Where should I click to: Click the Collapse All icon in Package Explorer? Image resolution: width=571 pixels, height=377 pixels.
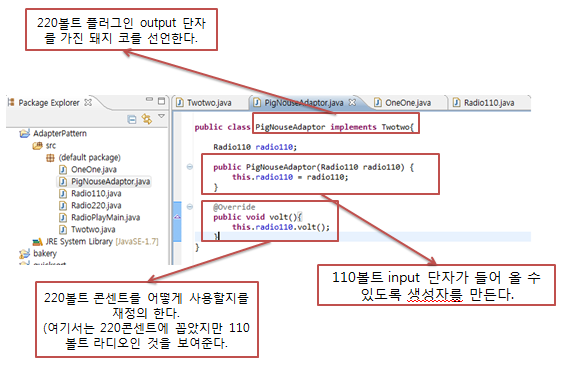click(132, 119)
